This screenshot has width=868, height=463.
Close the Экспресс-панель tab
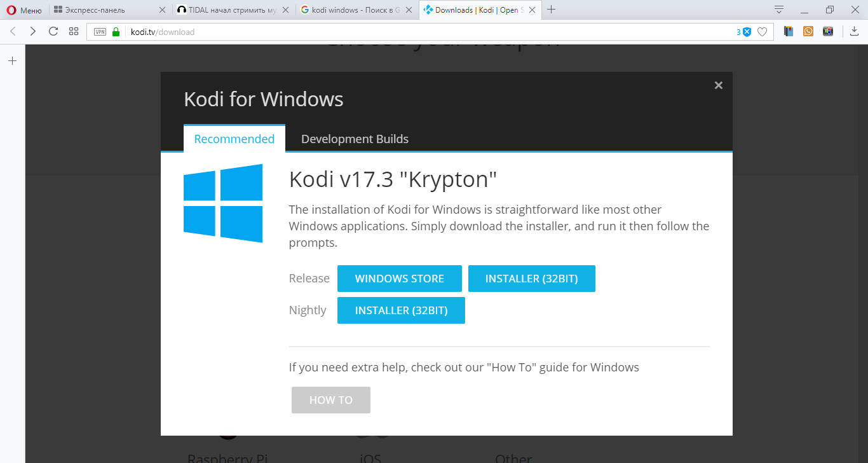(x=163, y=10)
